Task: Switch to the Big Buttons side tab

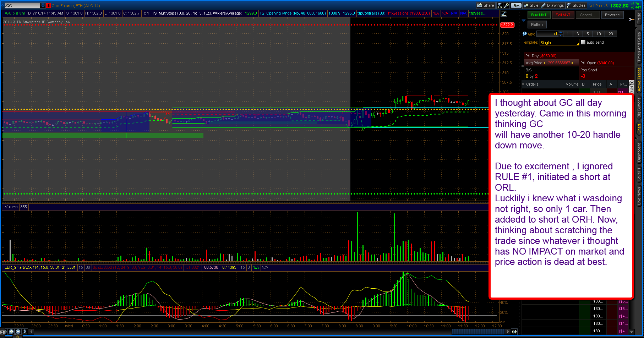Action: (639, 107)
